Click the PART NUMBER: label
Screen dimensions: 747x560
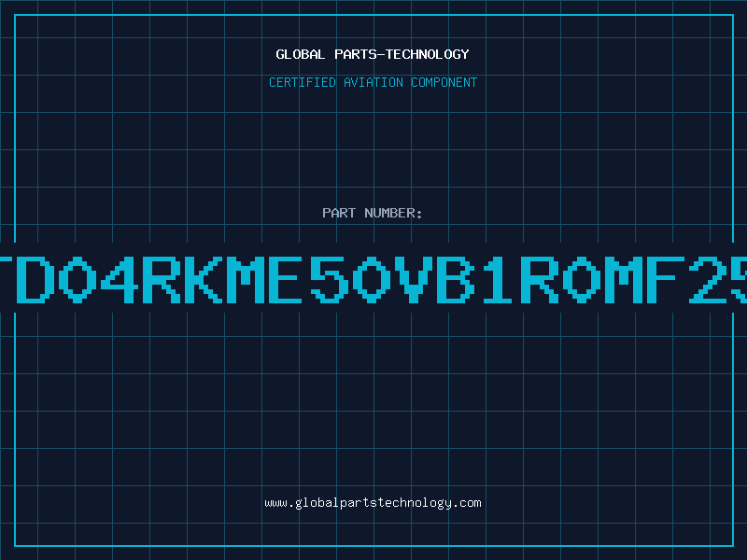coord(373,213)
